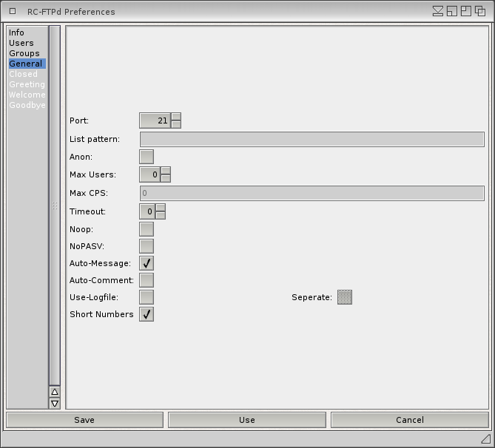
Task: Uncheck the Short Numbers option
Action: [147, 314]
